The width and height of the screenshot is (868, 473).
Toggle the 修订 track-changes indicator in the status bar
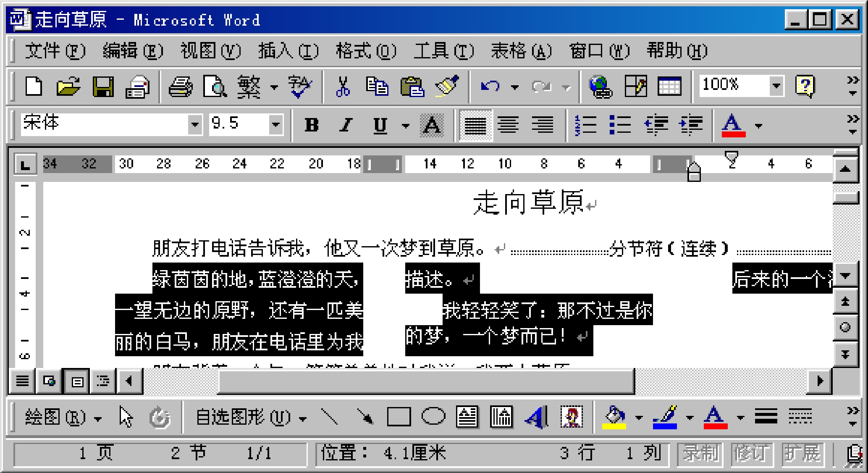point(751,454)
